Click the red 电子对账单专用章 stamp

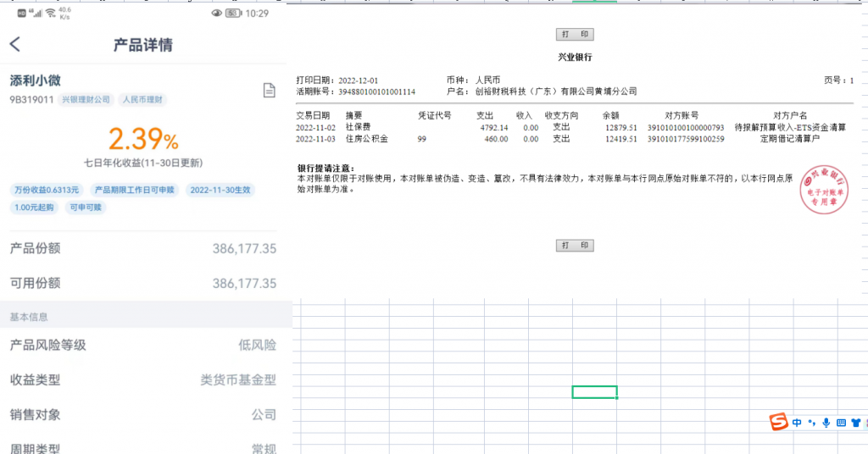(x=824, y=190)
